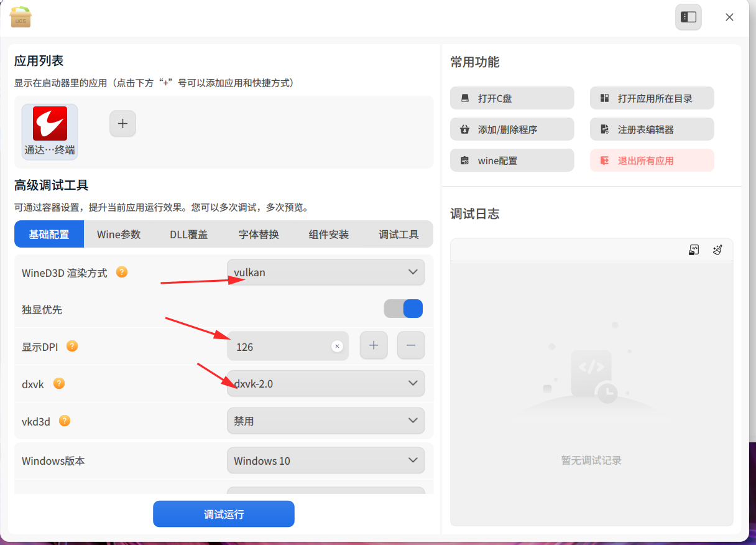
Task: Click 打开应用所在目录 button
Action: pyautogui.click(x=652, y=98)
